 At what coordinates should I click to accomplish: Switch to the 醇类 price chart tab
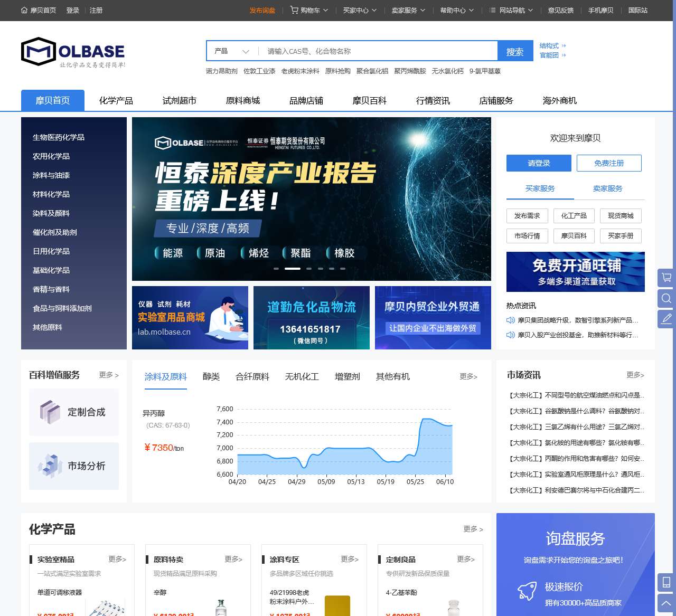tap(211, 376)
